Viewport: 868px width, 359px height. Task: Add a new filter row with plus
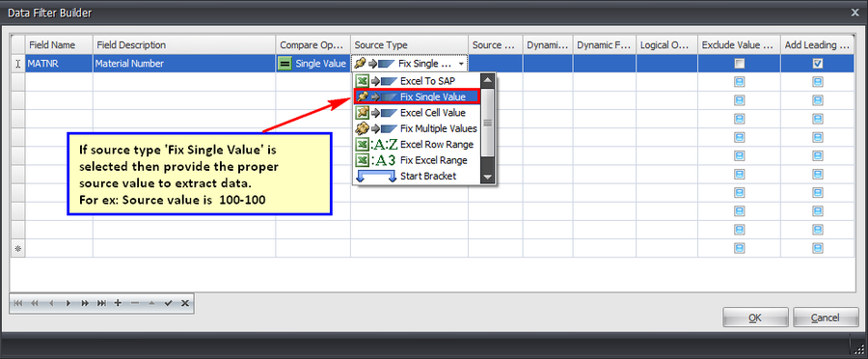118,303
